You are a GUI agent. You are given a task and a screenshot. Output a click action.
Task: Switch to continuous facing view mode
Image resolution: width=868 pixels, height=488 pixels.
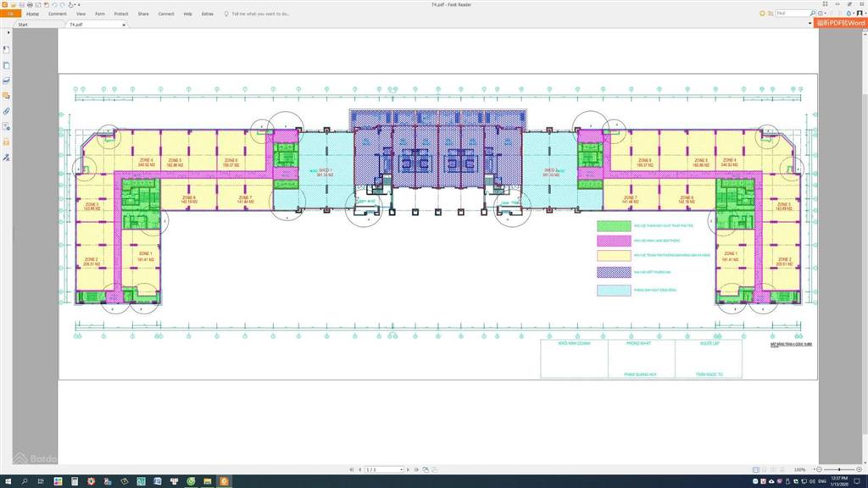pyautogui.click(x=782, y=469)
